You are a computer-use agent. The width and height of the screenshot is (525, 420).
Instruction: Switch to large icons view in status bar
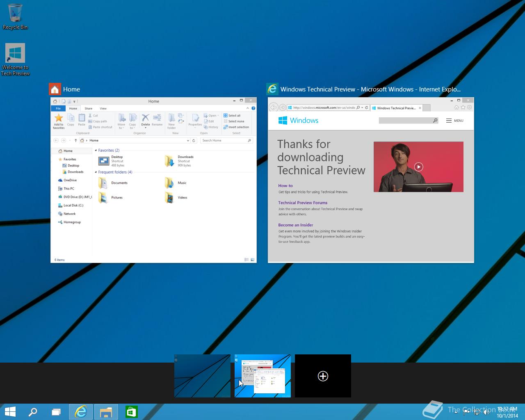[x=253, y=260]
